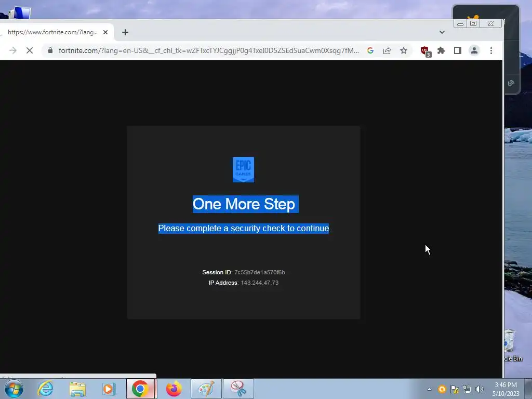Click the Epic Games logo
This screenshot has height=399, width=532.
click(243, 169)
